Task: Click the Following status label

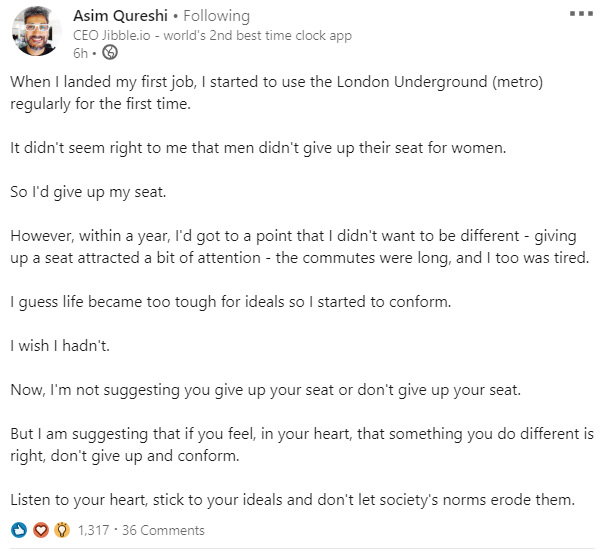Action: tap(216, 16)
